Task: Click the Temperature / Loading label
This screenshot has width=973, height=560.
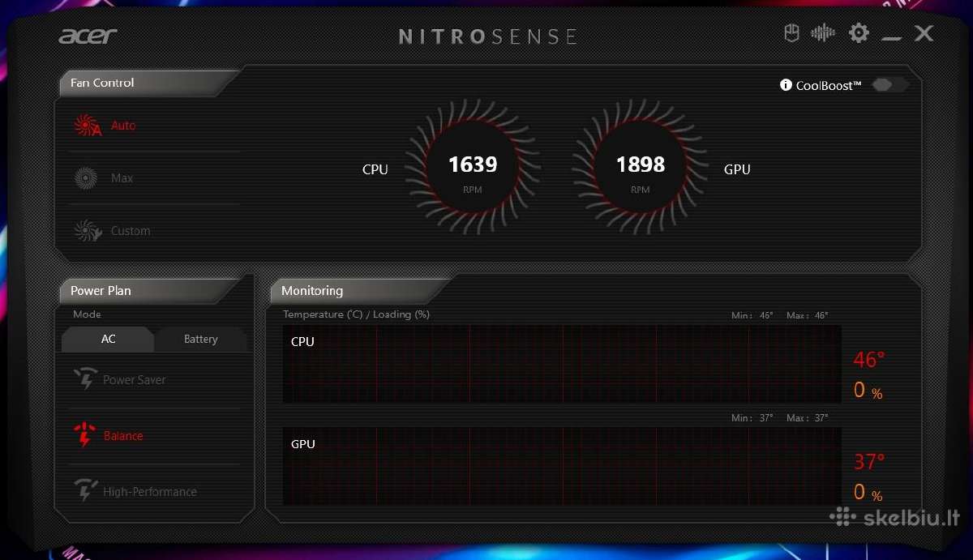Action: click(x=357, y=314)
